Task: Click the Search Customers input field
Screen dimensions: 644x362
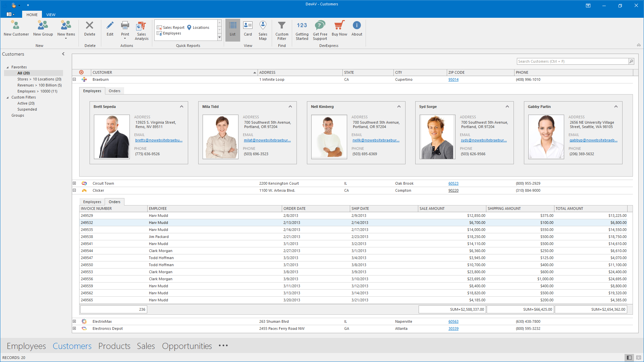Action: 572,61
